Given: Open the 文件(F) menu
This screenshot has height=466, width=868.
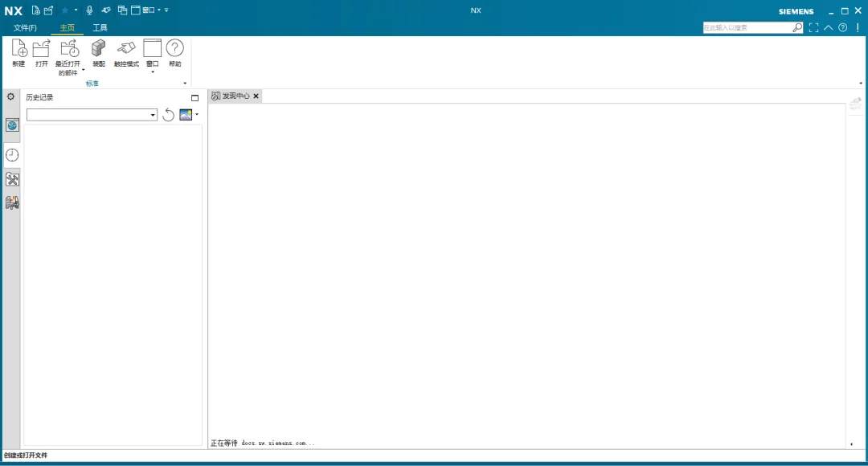Looking at the screenshot, I should pos(25,27).
